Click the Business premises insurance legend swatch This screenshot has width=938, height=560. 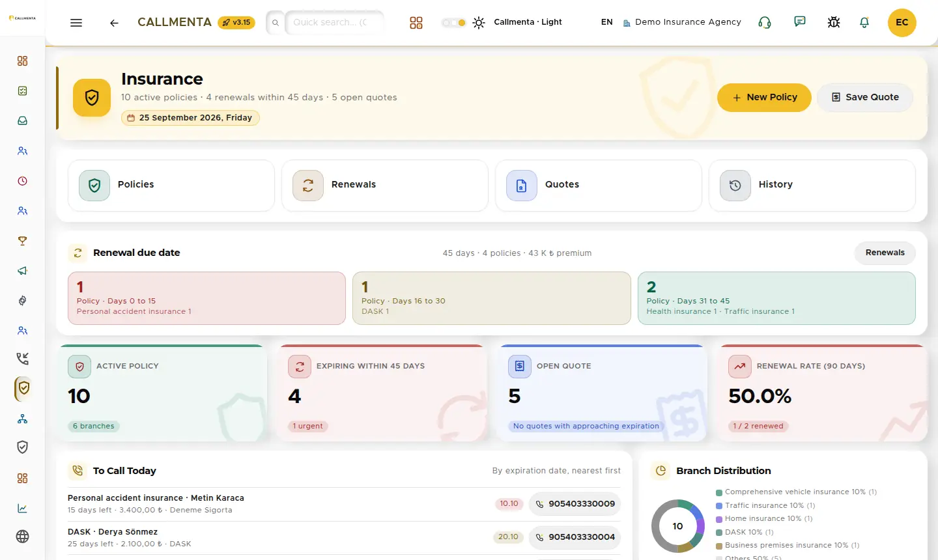pos(719,546)
